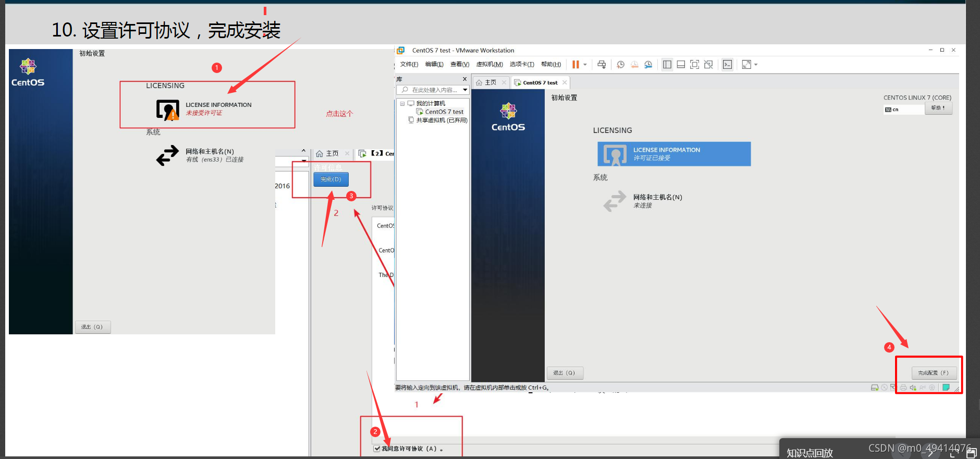This screenshot has width=980, height=459.
Task: Open the 查看(V) menu
Action: click(x=460, y=64)
